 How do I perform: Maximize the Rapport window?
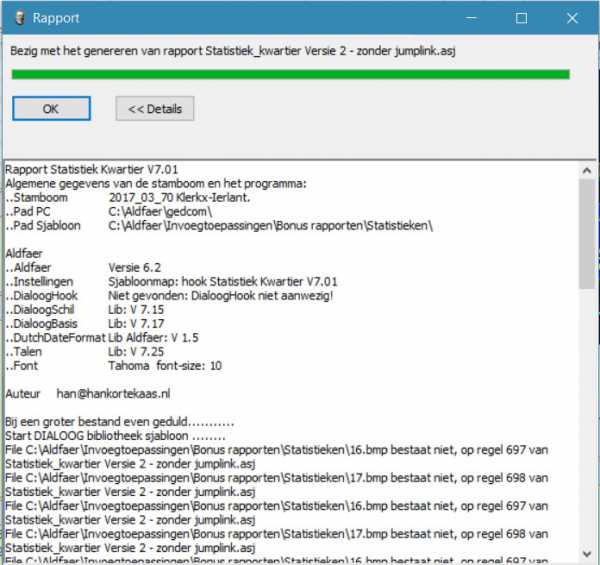click(521, 18)
